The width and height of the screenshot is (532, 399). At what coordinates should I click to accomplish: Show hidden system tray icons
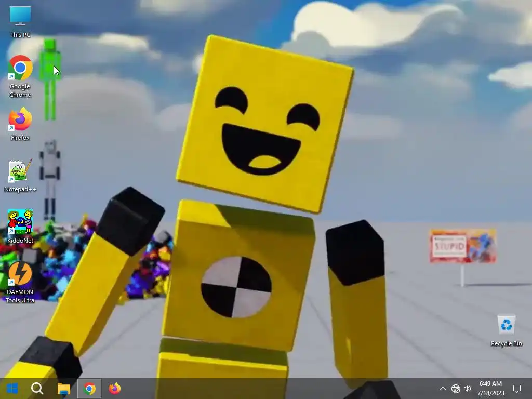coord(443,389)
